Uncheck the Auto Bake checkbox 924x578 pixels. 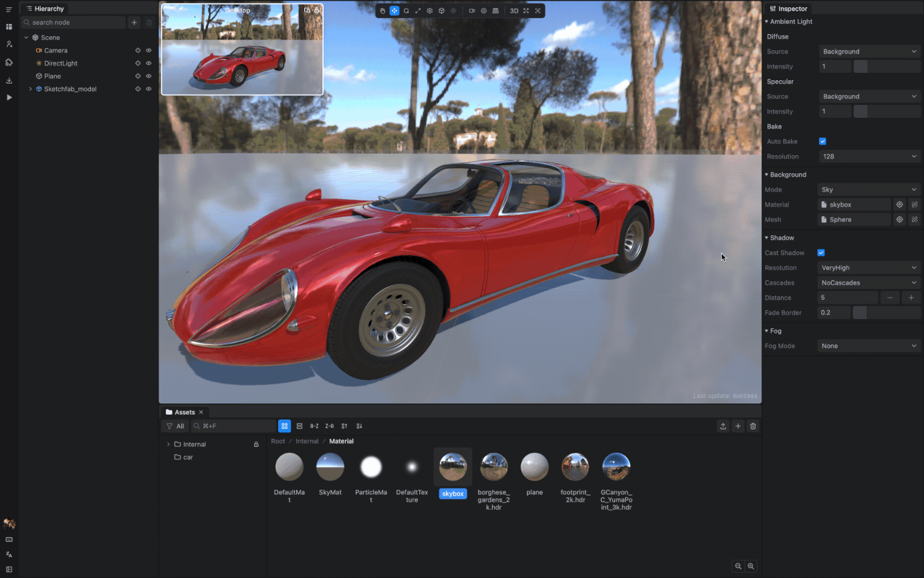[822, 141]
